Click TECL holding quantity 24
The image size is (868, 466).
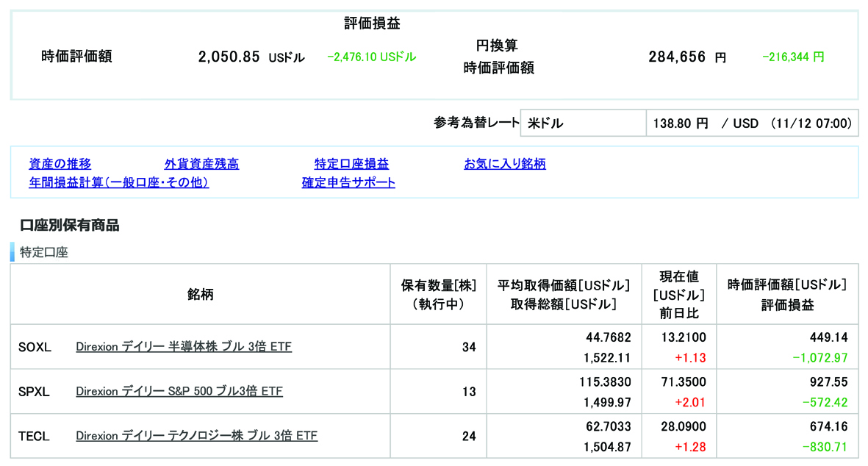(x=469, y=436)
